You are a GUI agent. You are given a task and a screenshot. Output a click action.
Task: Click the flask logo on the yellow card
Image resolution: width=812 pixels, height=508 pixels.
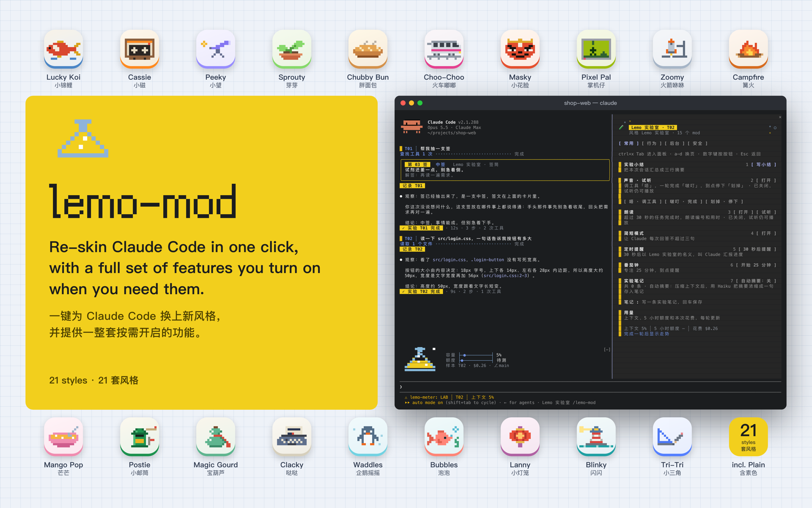[83, 138]
